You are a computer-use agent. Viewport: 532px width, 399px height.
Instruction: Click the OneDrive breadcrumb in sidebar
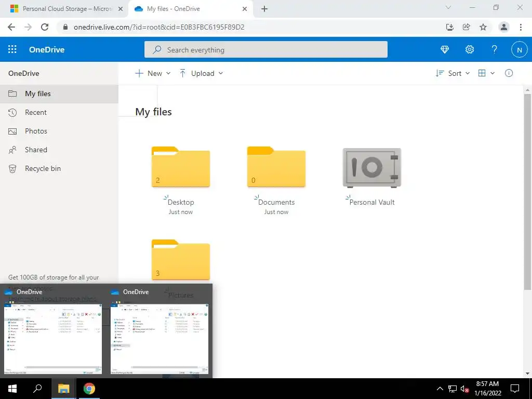(x=24, y=73)
